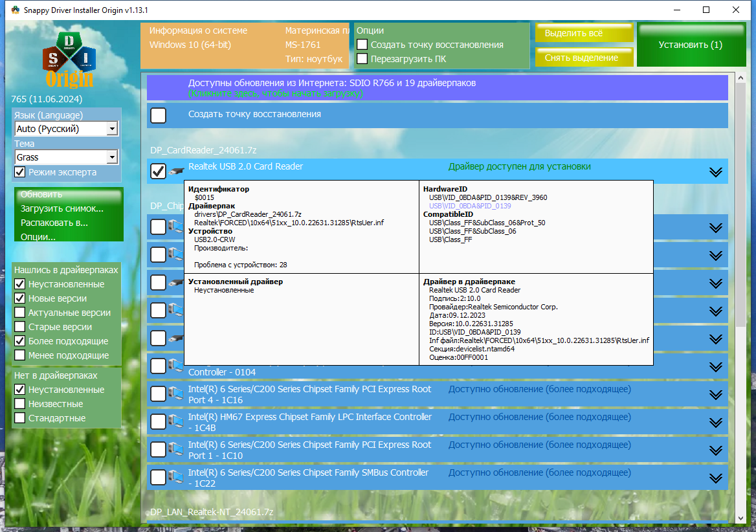Click the version text 765 (11.06.2024)
Image resolution: width=756 pixels, height=532 pixels.
[x=47, y=99]
